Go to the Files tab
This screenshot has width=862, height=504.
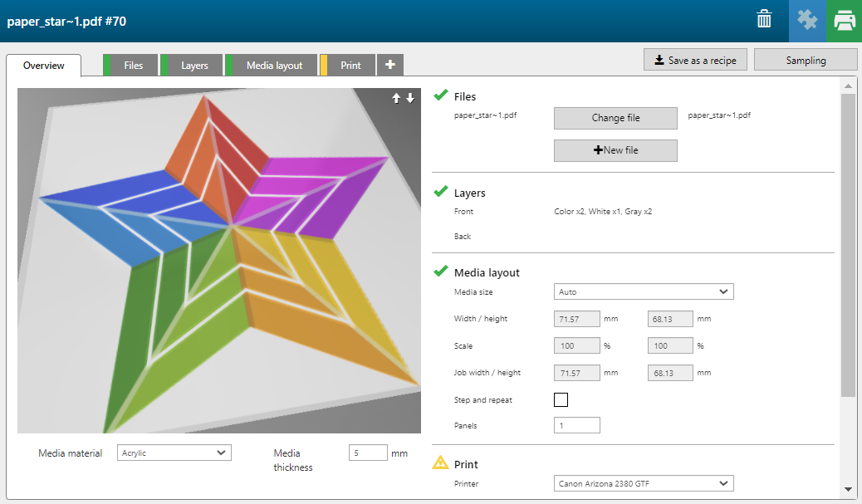coord(133,66)
